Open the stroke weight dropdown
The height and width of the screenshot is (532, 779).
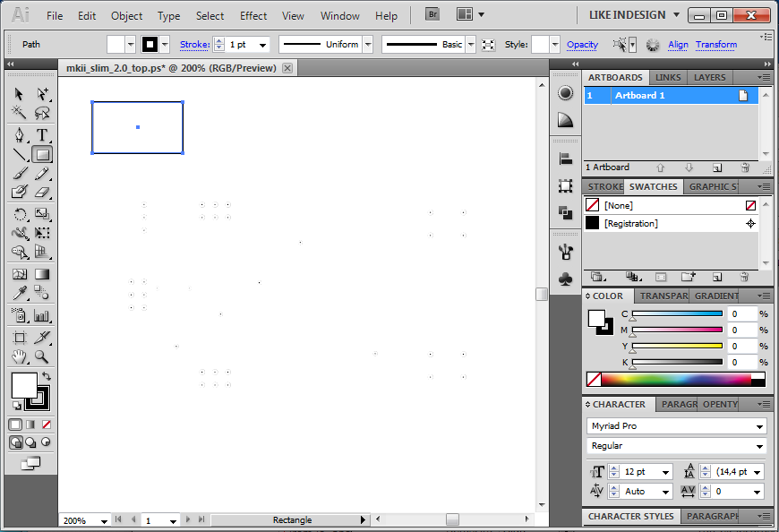[x=262, y=45]
